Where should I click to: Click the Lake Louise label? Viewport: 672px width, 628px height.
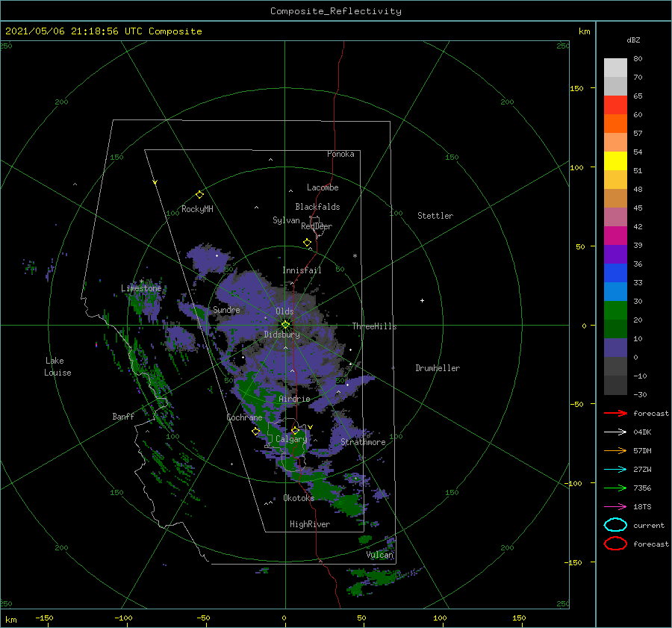pyautogui.click(x=57, y=367)
